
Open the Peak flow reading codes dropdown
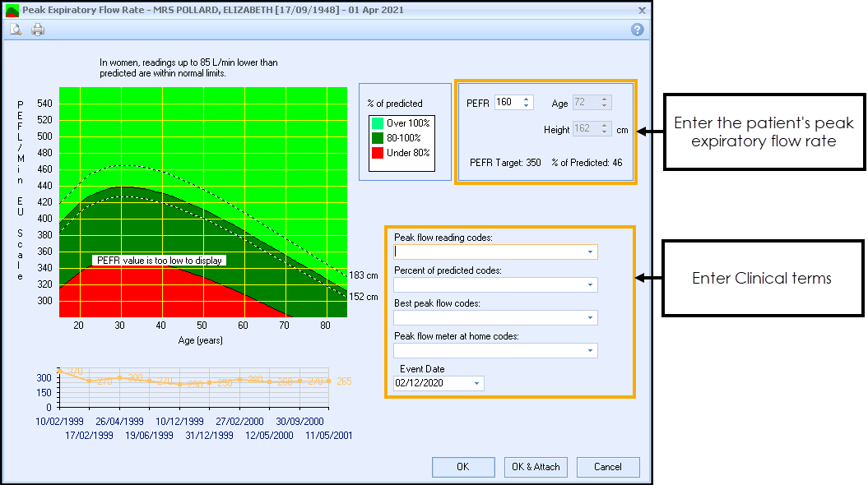(591, 252)
